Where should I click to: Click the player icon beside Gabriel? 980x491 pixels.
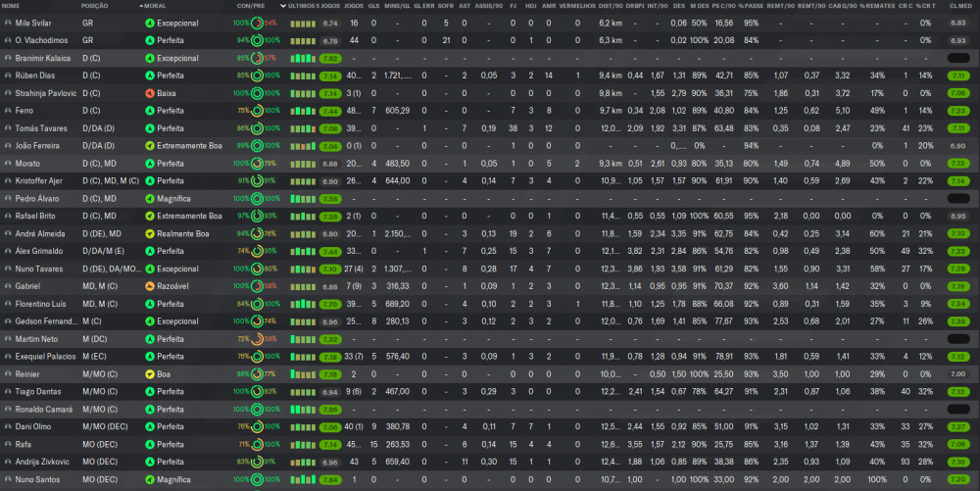pos(8,286)
